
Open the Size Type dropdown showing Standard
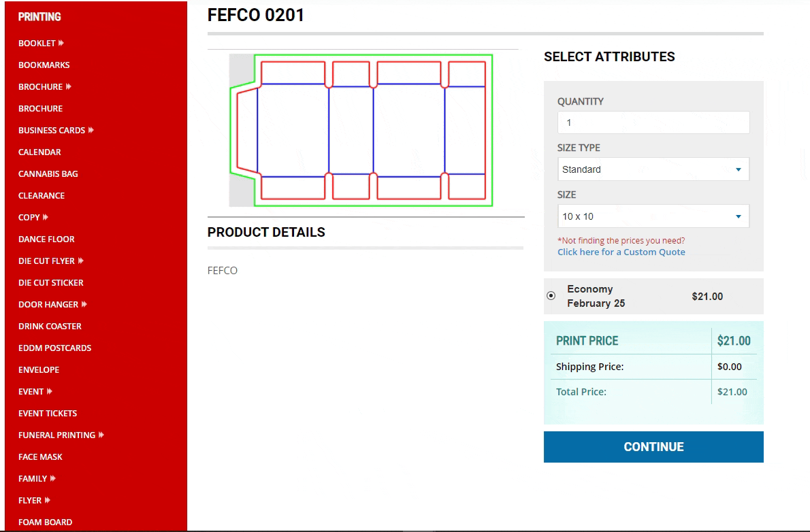coord(653,169)
